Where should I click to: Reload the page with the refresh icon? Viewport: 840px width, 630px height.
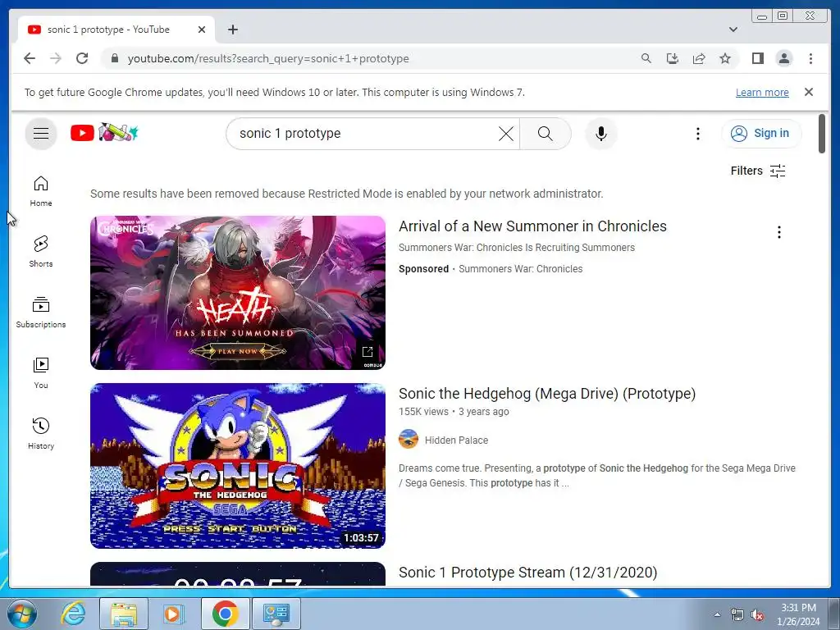click(x=82, y=58)
